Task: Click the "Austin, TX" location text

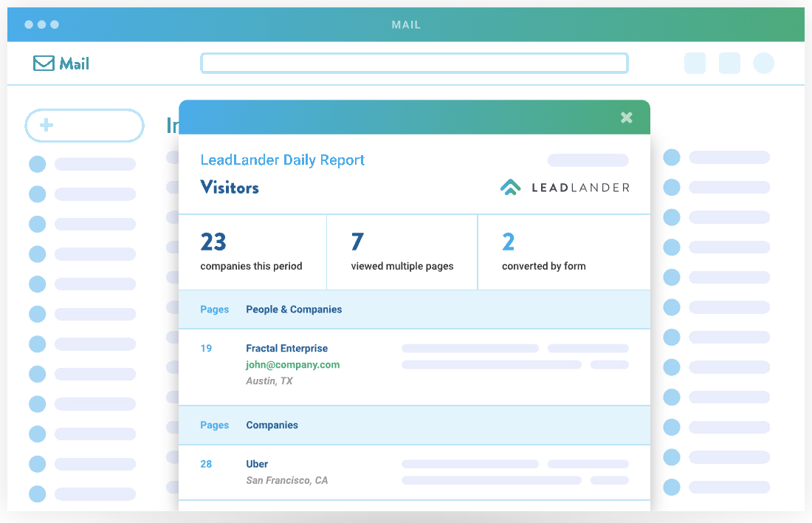Action: coord(269,381)
